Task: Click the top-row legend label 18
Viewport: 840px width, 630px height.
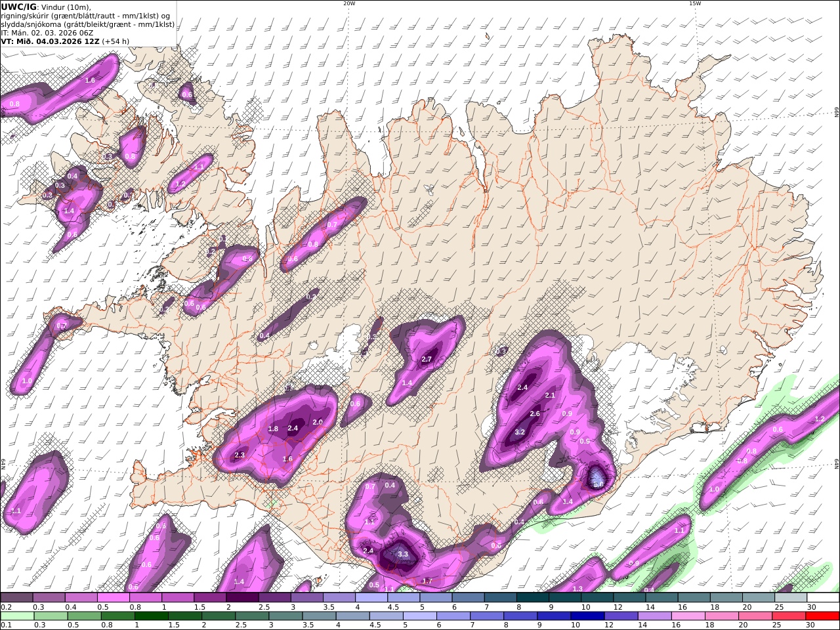Action: pos(713,607)
